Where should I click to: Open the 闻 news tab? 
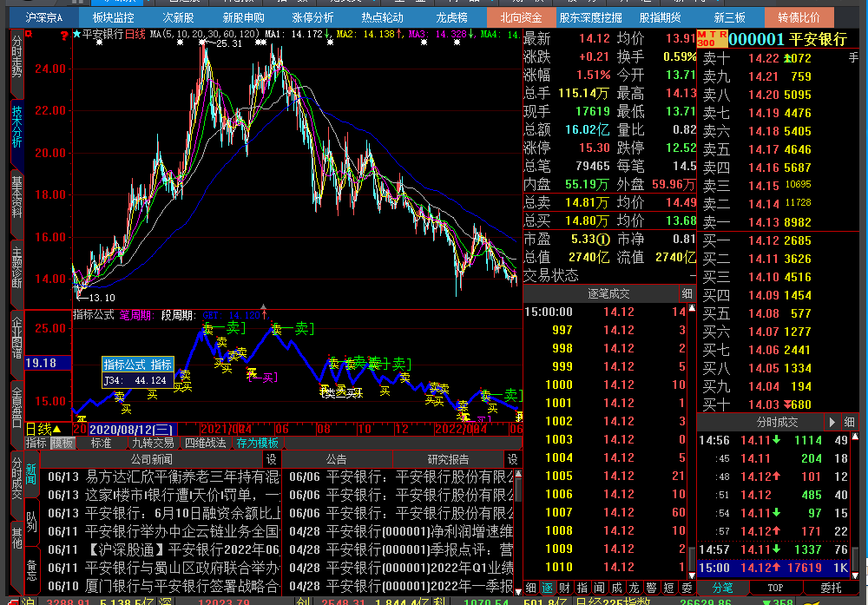599,588
